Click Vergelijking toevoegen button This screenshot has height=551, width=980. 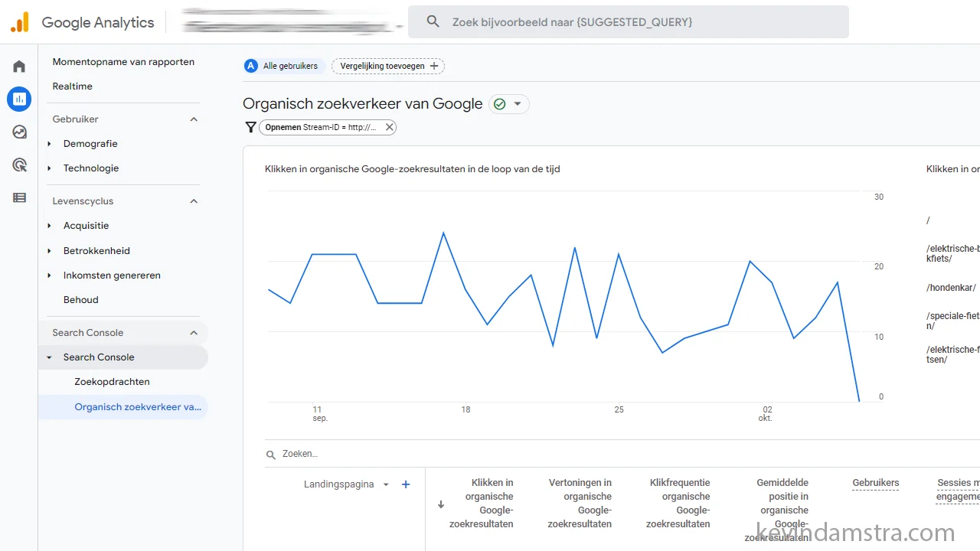click(388, 66)
